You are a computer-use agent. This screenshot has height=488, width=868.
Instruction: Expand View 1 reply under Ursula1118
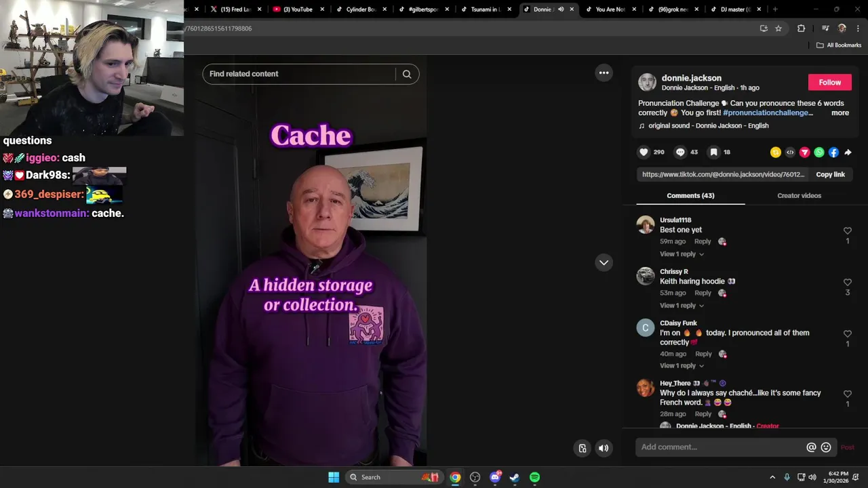click(x=682, y=254)
